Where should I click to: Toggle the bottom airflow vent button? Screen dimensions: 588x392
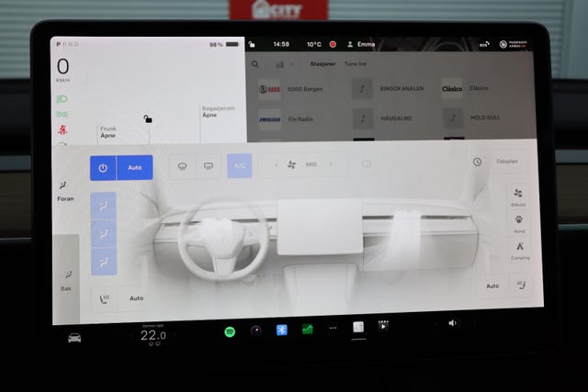[104, 262]
